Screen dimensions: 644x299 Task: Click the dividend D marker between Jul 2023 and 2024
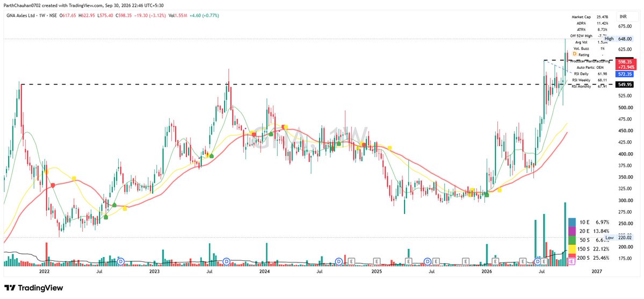click(226, 261)
